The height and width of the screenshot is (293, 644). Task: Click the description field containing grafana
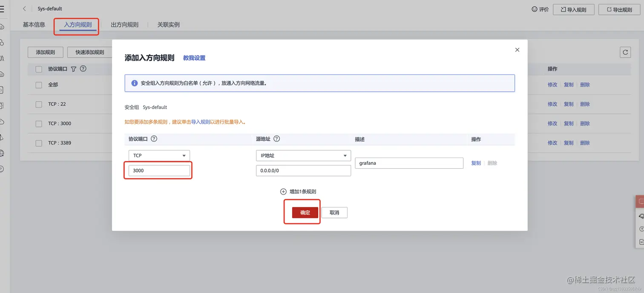pyautogui.click(x=409, y=163)
